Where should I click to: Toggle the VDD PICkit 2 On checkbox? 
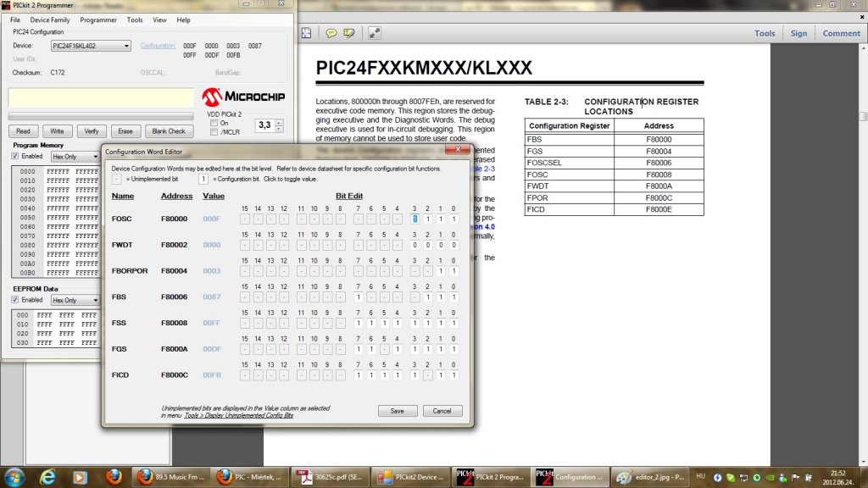pos(214,123)
